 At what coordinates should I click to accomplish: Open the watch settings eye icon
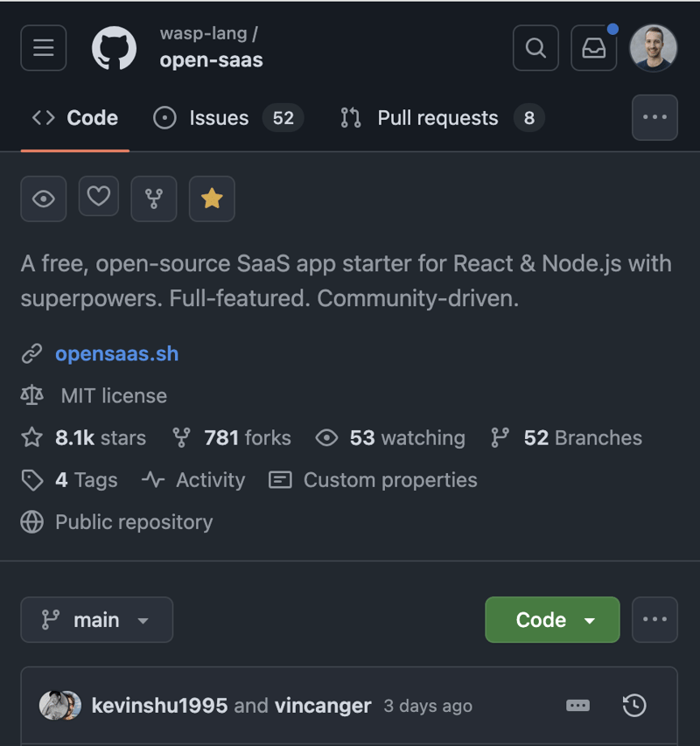pyautogui.click(x=43, y=199)
